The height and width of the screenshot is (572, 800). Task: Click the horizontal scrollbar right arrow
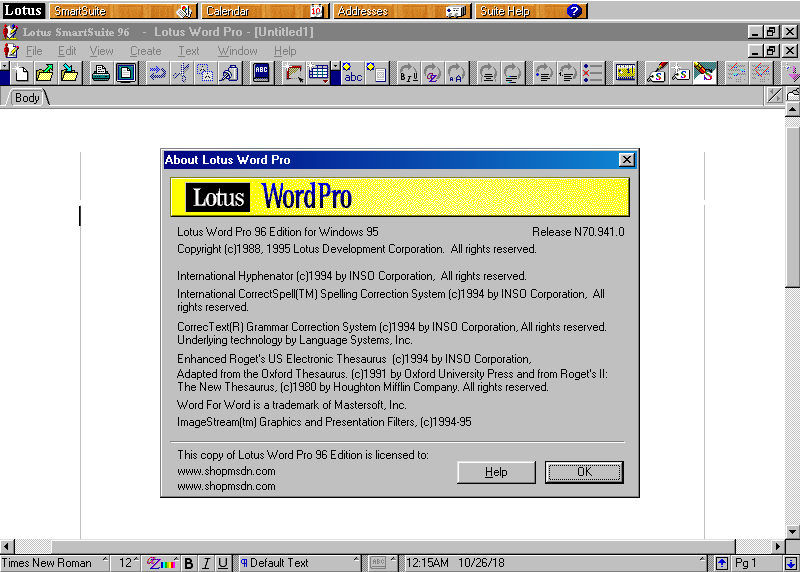(x=778, y=546)
